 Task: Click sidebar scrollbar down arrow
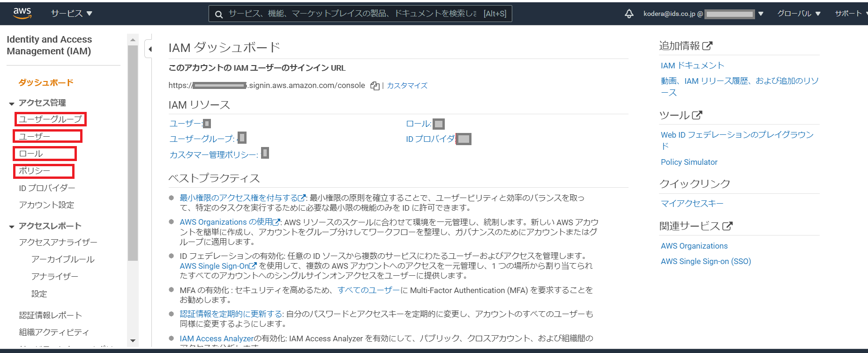click(x=133, y=341)
